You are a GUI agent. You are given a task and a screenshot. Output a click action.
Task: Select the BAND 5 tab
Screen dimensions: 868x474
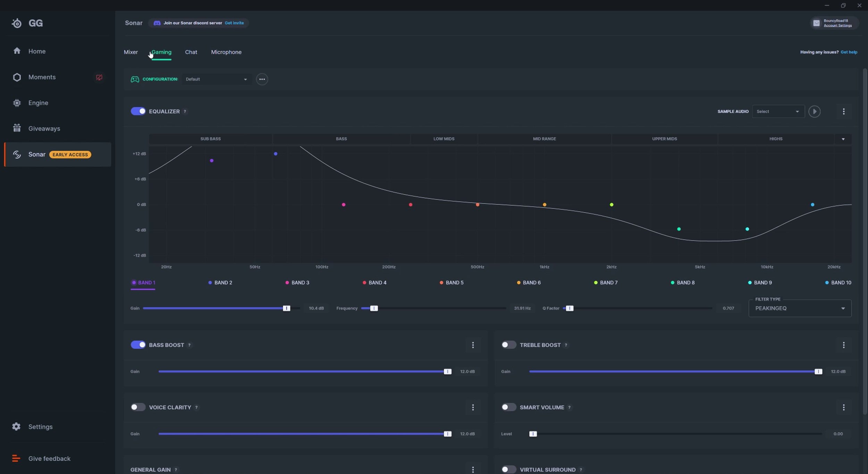[451, 282]
